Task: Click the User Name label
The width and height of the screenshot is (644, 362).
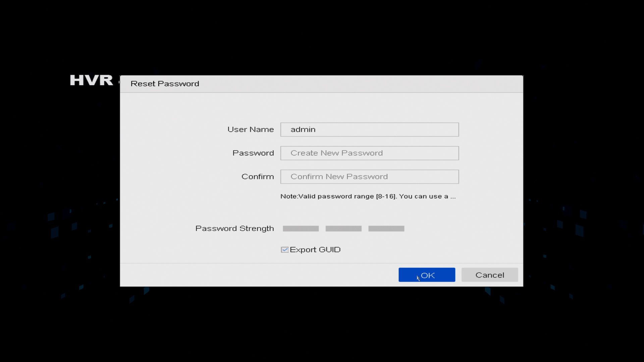Action: click(251, 129)
